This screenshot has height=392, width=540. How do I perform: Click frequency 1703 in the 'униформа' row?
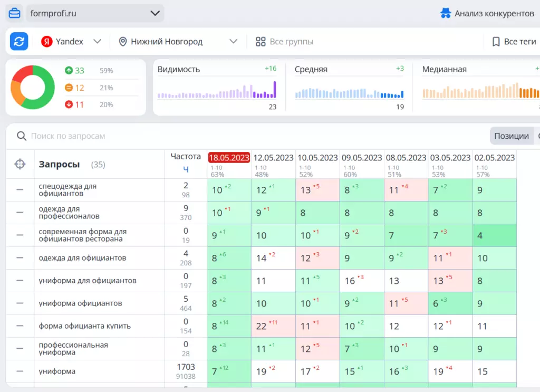(x=186, y=367)
